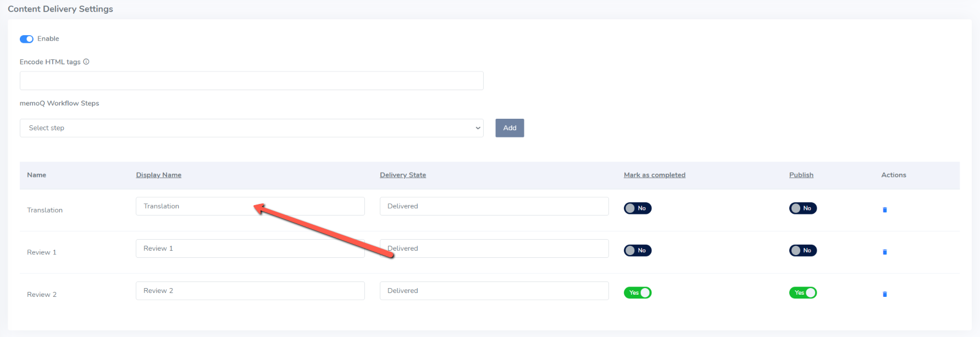Viewport: 980px width, 337px height.
Task: Toggle Publish for Review 1 row
Action: tap(803, 251)
